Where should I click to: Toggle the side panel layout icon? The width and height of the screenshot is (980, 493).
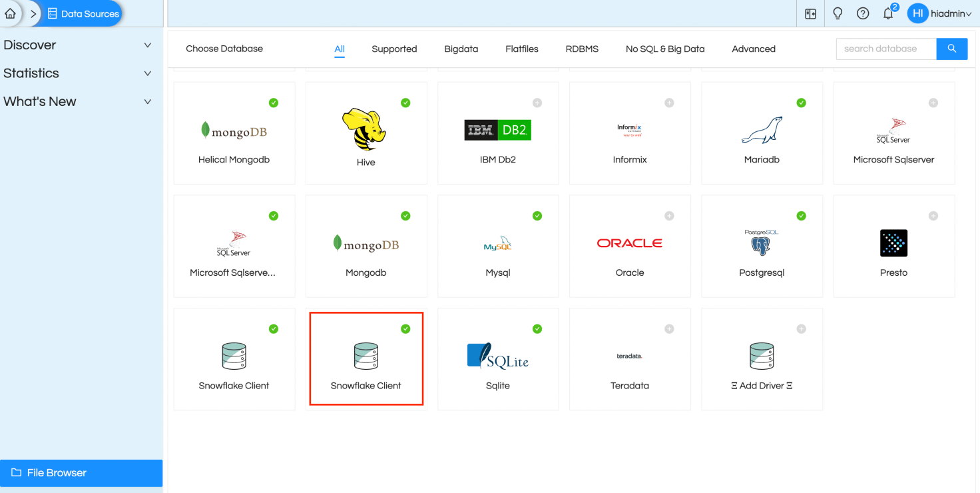coord(810,13)
